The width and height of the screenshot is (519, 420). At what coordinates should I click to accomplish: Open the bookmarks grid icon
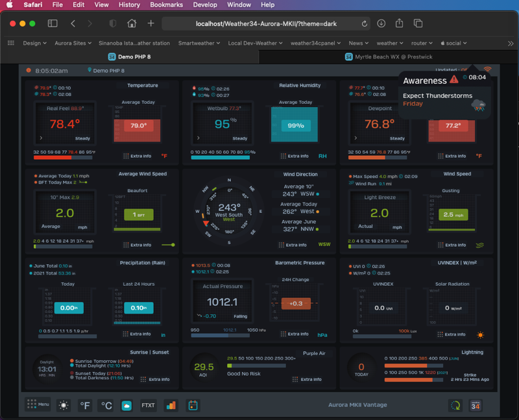(x=11, y=43)
